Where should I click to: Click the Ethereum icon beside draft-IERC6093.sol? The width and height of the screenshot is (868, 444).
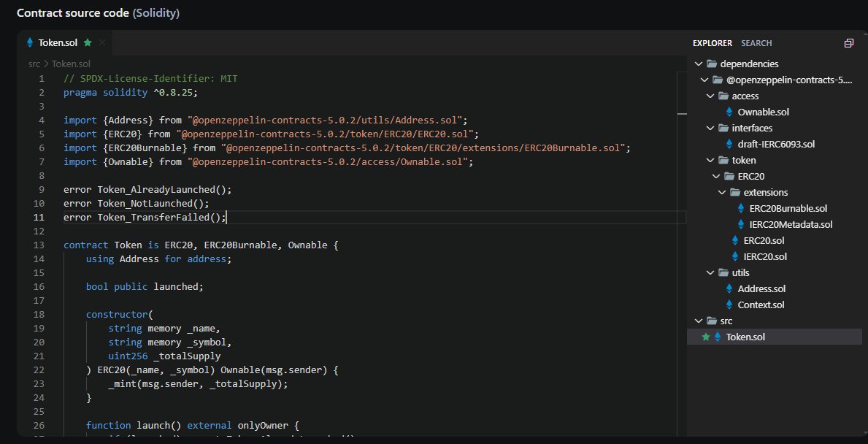[729, 145]
